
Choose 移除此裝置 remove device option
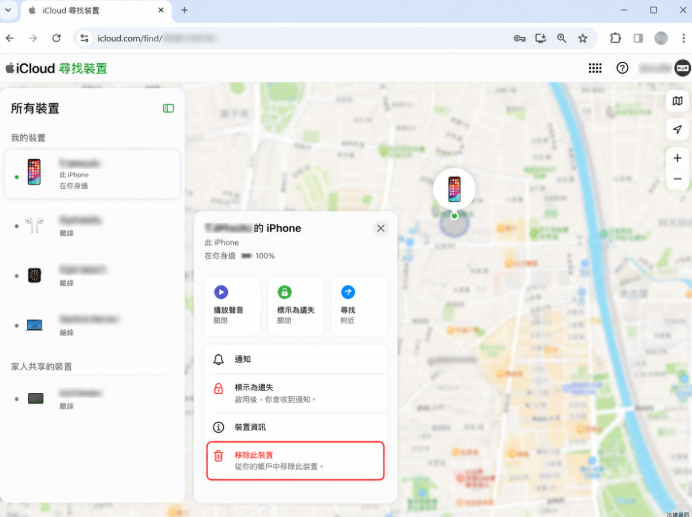295,460
